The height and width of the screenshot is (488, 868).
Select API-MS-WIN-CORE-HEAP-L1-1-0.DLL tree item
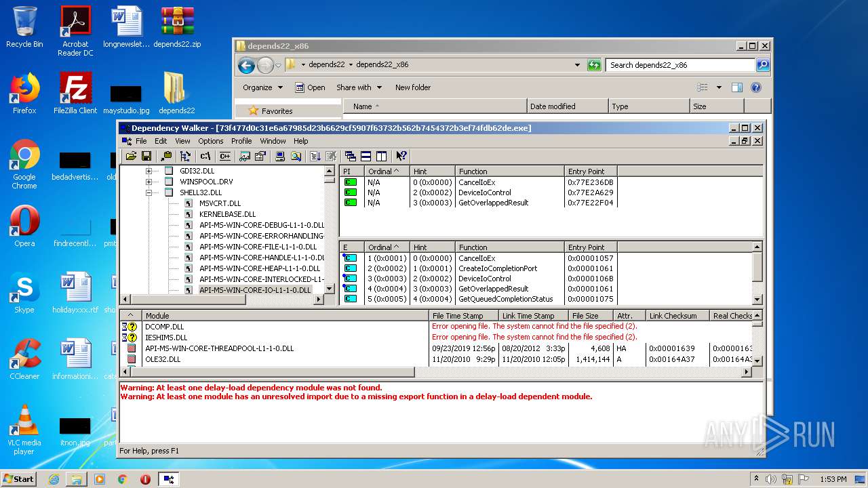click(260, 268)
